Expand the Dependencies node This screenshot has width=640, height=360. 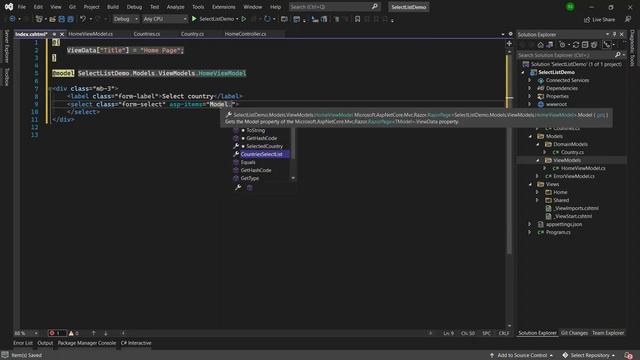click(x=530, y=88)
